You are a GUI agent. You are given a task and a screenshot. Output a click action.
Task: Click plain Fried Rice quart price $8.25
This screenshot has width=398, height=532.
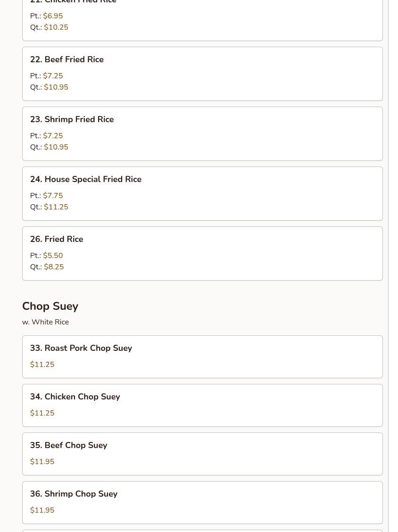click(x=54, y=267)
